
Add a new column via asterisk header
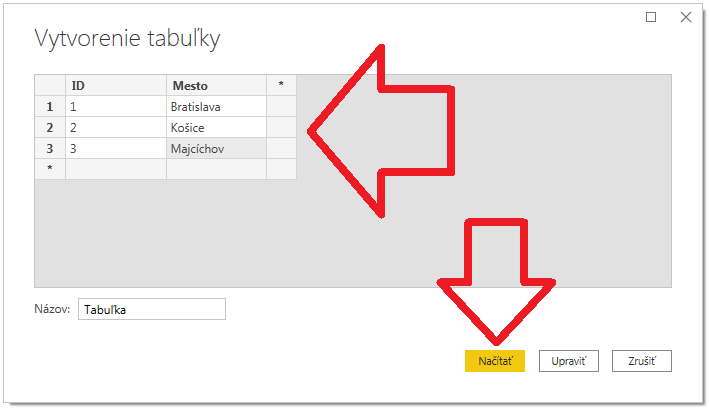pos(281,86)
